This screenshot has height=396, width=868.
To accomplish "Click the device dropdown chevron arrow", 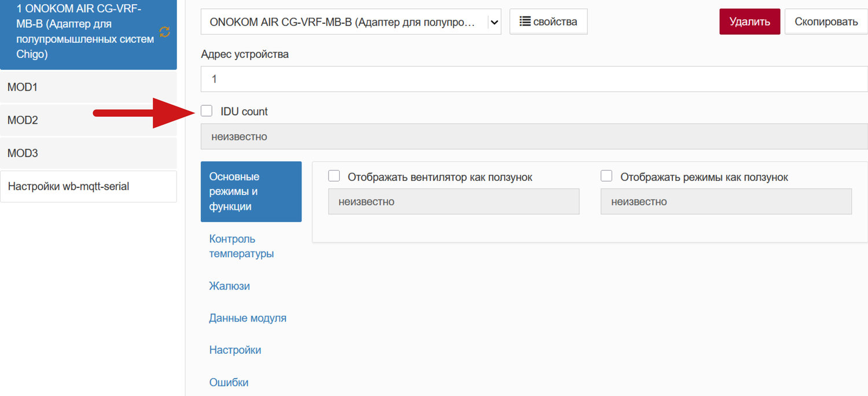I will [x=494, y=22].
